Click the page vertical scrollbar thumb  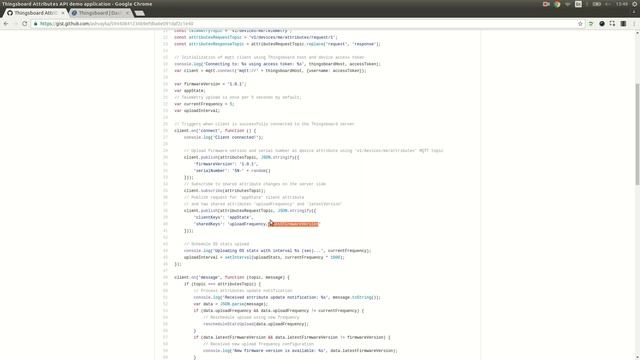tap(637, 134)
